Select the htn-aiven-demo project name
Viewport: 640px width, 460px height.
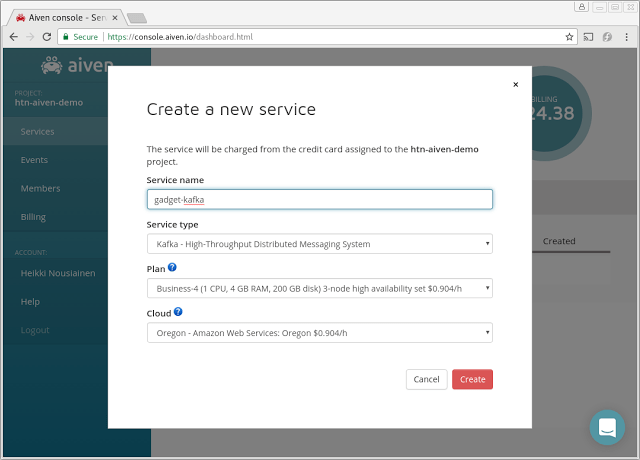point(49,102)
